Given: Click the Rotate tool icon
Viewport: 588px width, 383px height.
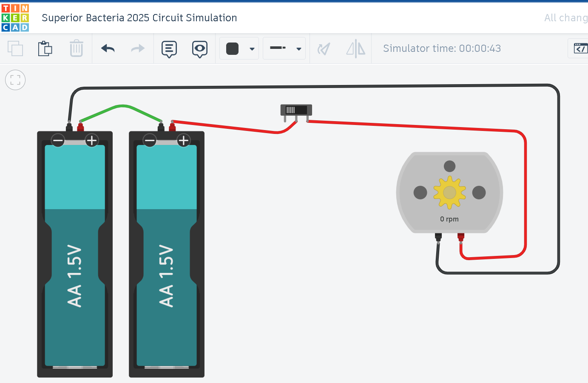Looking at the screenshot, I should pos(324,49).
